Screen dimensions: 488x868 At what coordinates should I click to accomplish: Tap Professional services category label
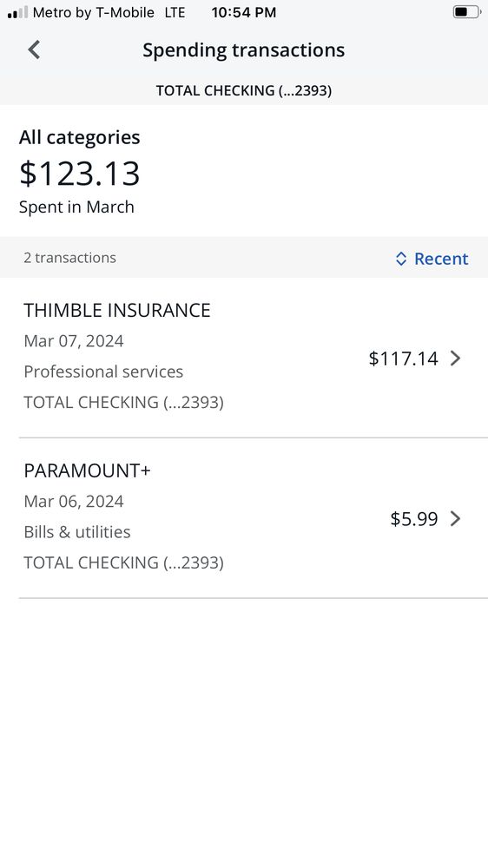(x=103, y=372)
